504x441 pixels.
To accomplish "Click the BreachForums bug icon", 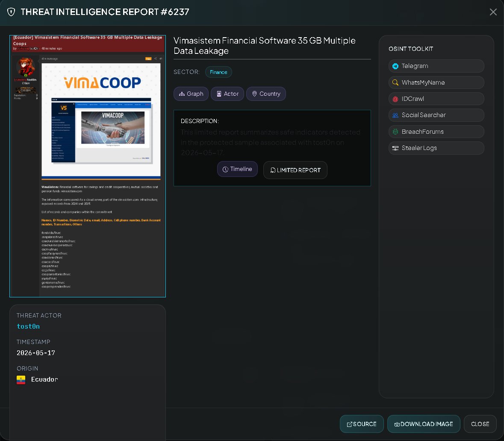I will tap(395, 132).
